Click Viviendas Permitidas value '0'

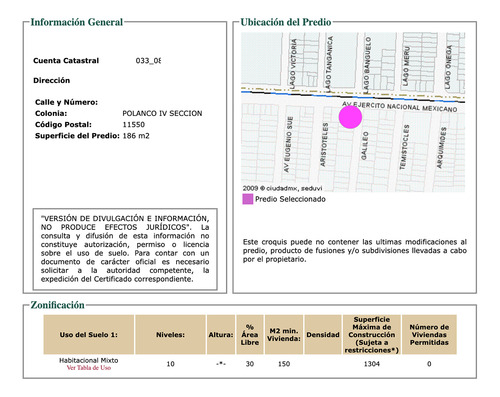pos(429,364)
